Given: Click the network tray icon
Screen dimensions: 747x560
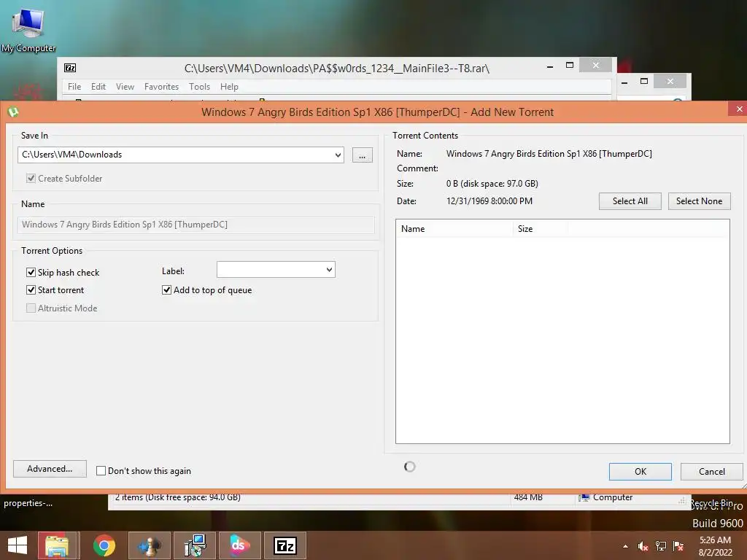Looking at the screenshot, I should pyautogui.click(x=661, y=546).
